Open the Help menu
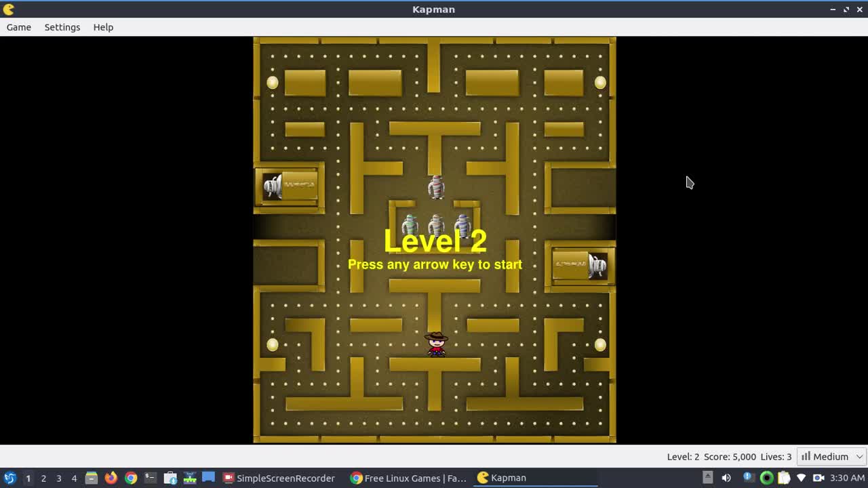This screenshot has height=488, width=868. 103,27
